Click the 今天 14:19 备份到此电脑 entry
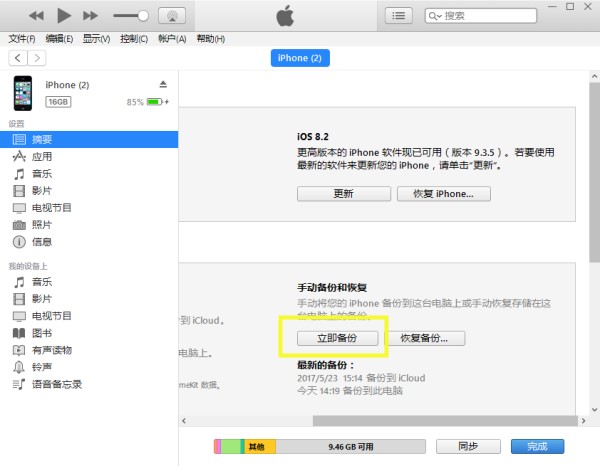This screenshot has width=600, height=466. click(x=350, y=391)
